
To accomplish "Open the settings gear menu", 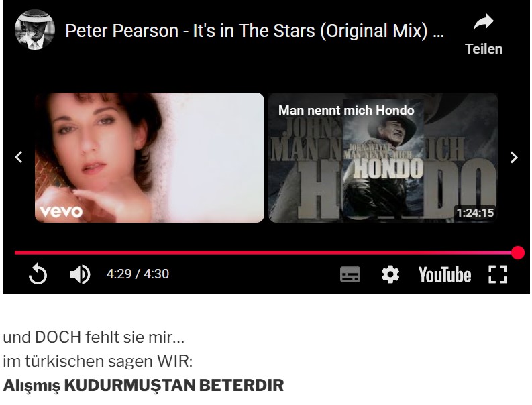I will (x=390, y=274).
